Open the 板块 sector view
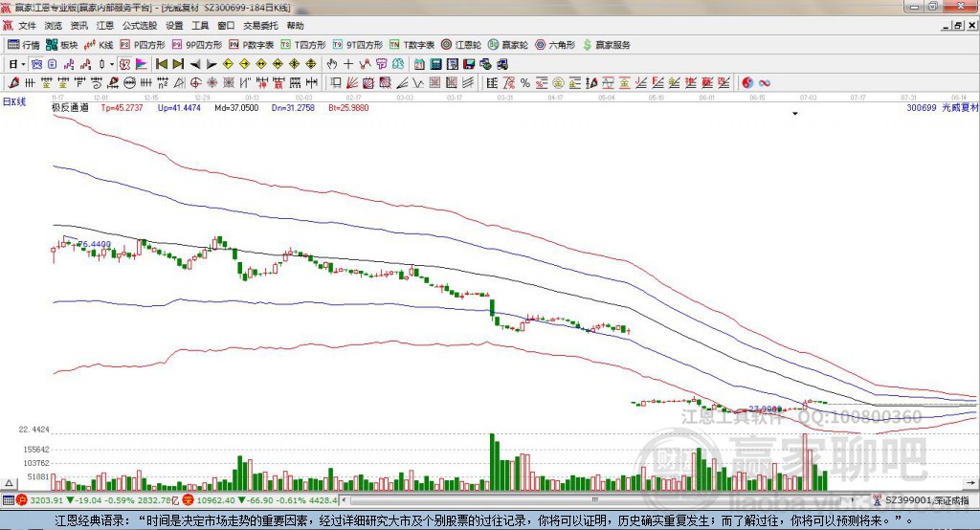Screen dimensions: 980x530 point(62,45)
